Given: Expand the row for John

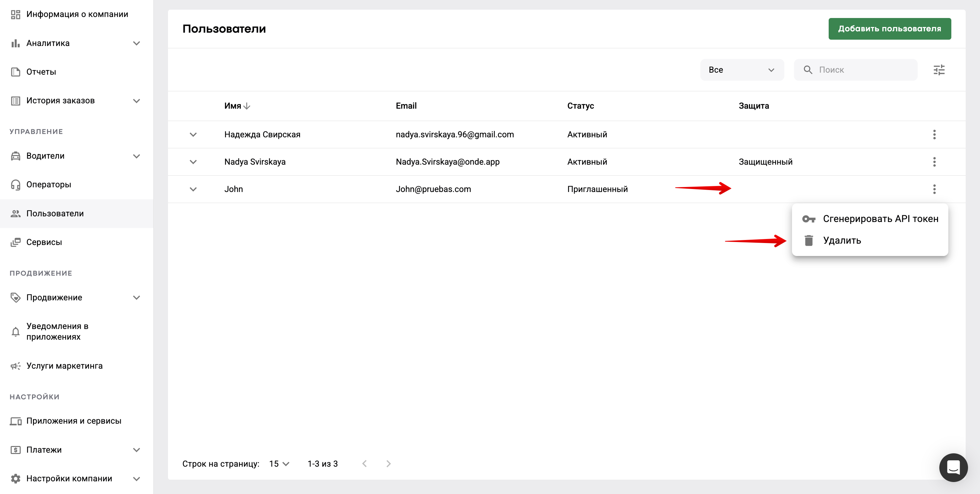Looking at the screenshot, I should coord(193,189).
